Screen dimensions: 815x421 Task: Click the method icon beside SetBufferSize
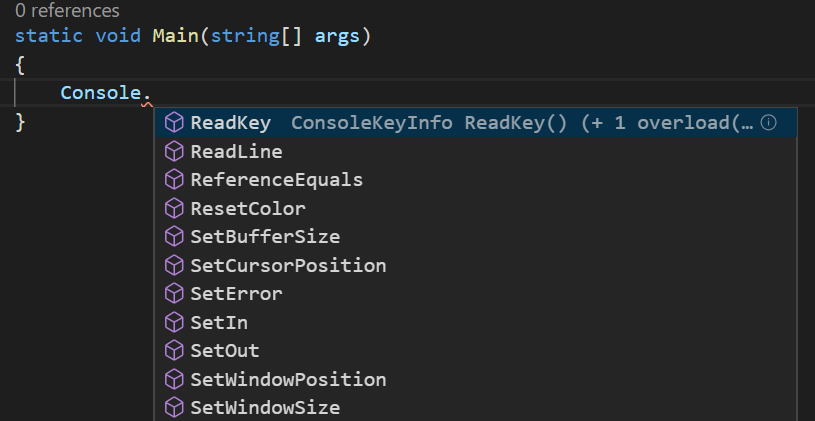click(174, 237)
